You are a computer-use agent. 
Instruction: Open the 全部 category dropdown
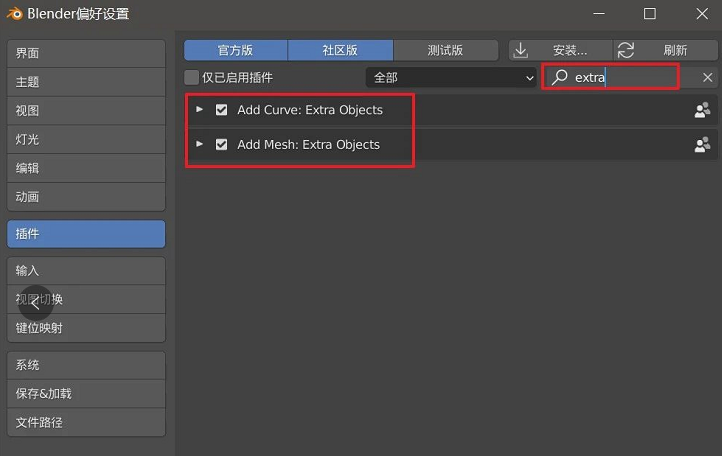451,77
